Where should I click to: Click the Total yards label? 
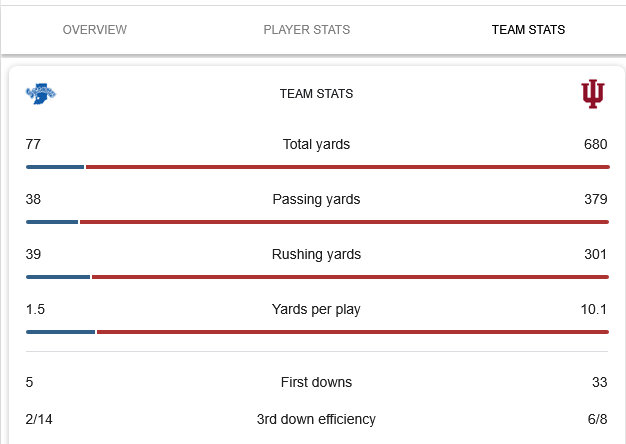316,144
